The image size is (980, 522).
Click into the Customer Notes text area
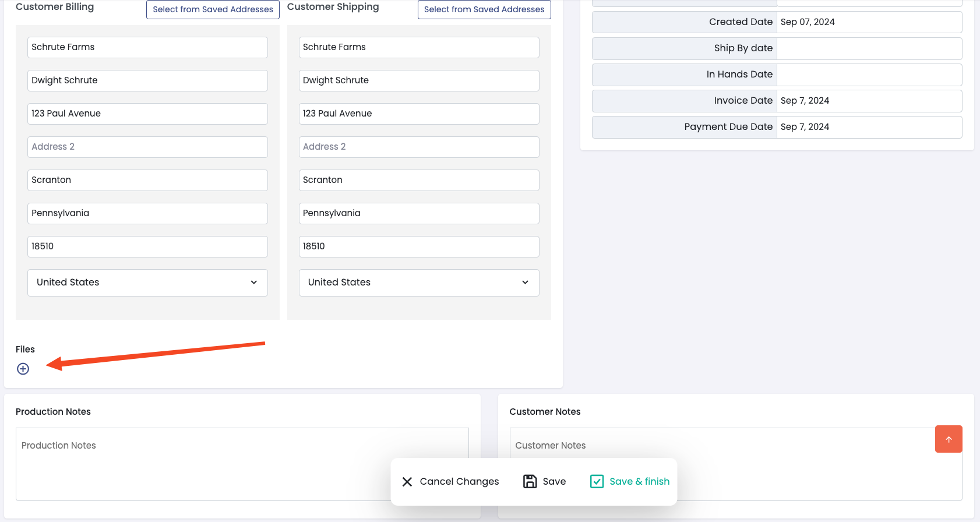coord(736,464)
